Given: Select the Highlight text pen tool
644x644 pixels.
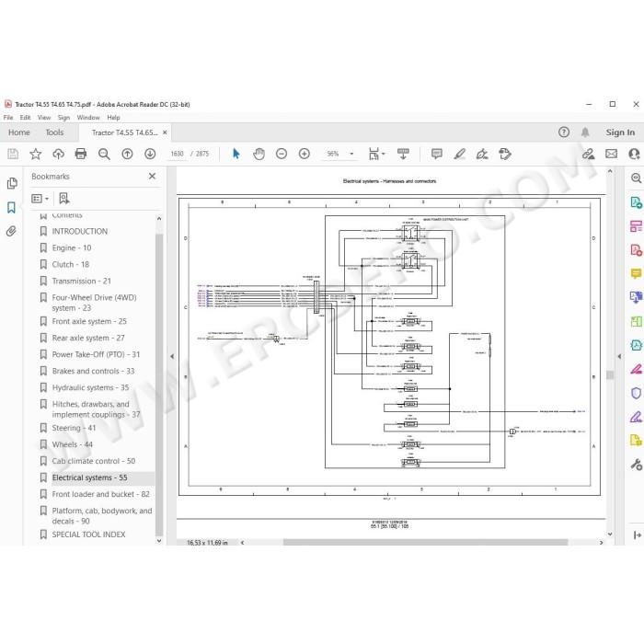Looking at the screenshot, I should pyautogui.click(x=460, y=154).
